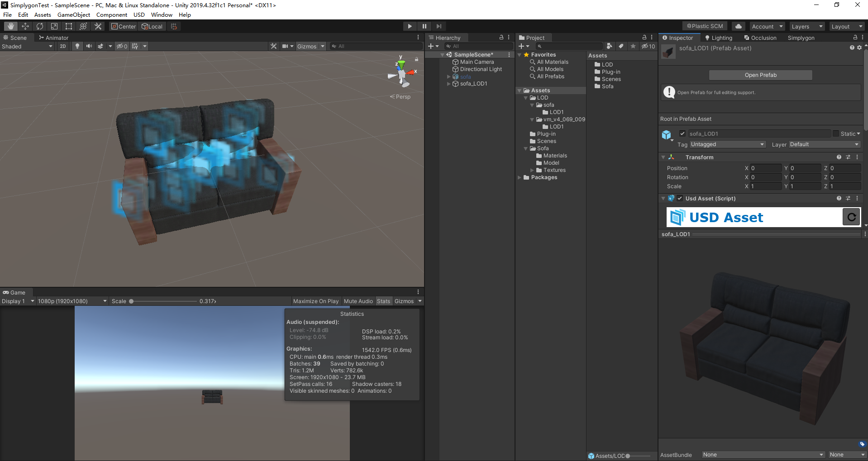
Task: Open the Tag Untagged dropdown
Action: [727, 144]
